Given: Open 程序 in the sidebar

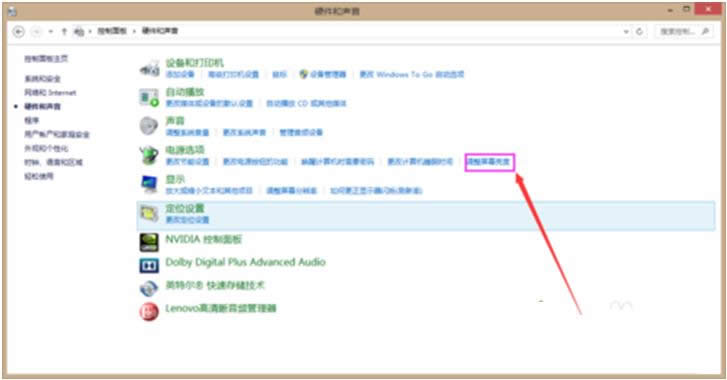Looking at the screenshot, I should tap(32, 120).
